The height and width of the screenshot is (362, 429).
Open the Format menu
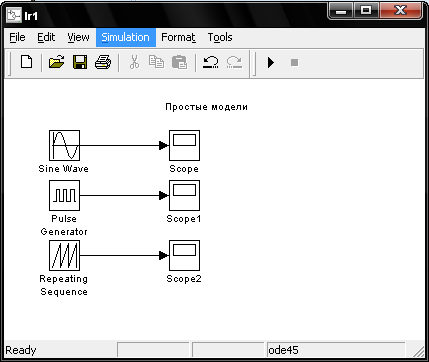pyautogui.click(x=178, y=37)
